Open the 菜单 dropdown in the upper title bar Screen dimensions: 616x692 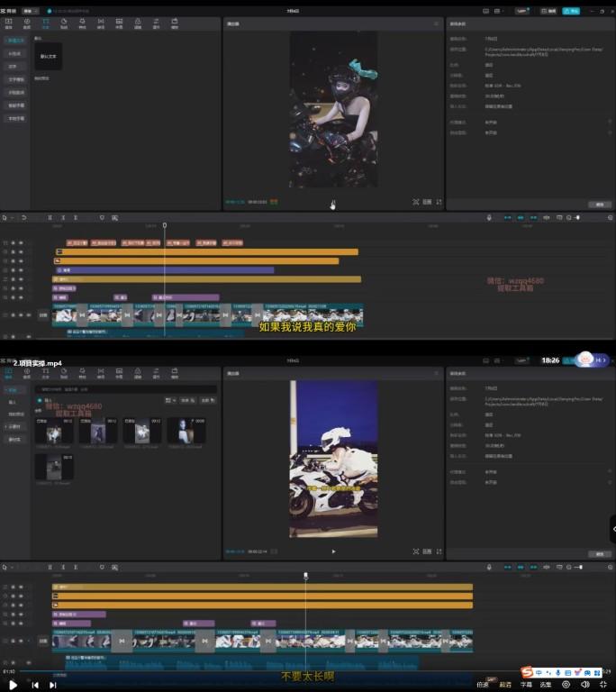click(28, 11)
